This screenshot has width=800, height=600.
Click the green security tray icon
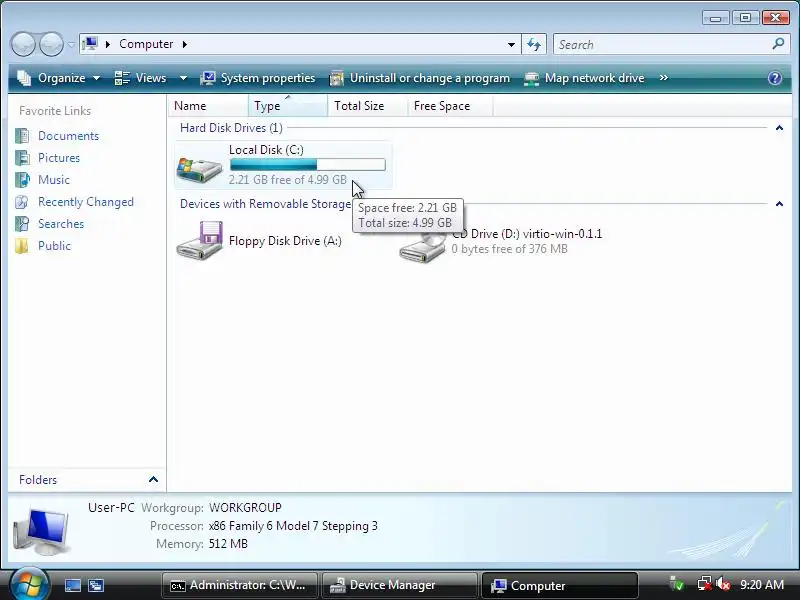[677, 584]
